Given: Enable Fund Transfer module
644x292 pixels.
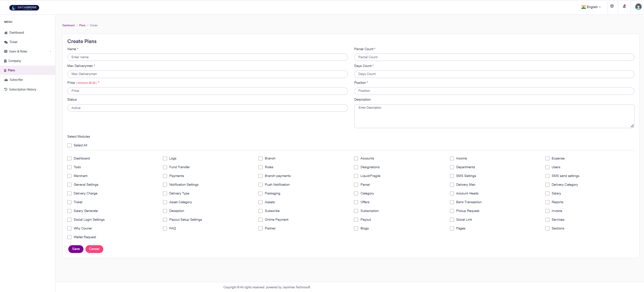Looking at the screenshot, I should coord(165,167).
